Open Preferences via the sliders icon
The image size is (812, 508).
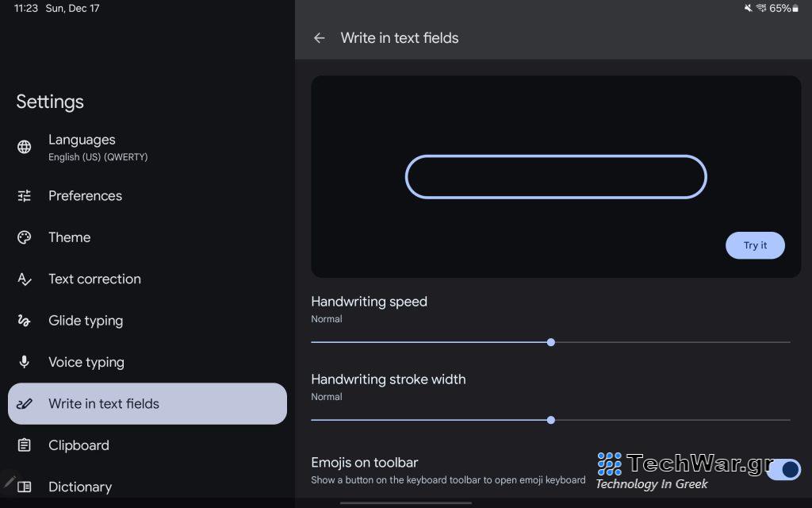25,195
